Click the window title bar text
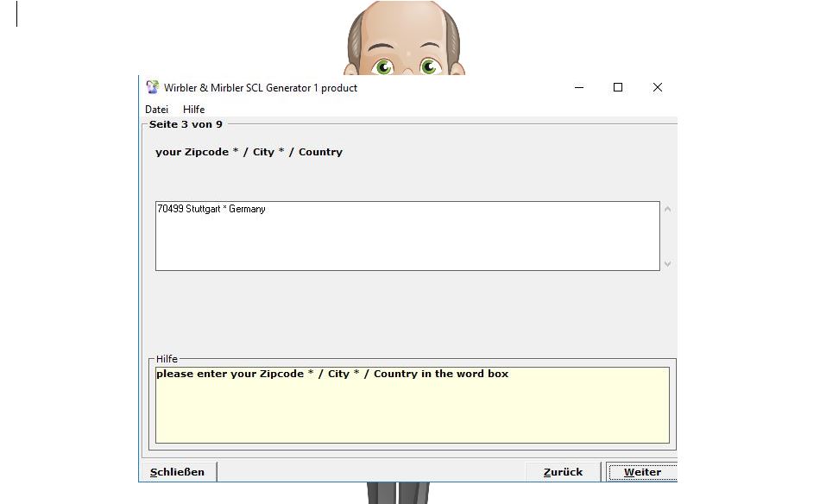 pos(261,88)
